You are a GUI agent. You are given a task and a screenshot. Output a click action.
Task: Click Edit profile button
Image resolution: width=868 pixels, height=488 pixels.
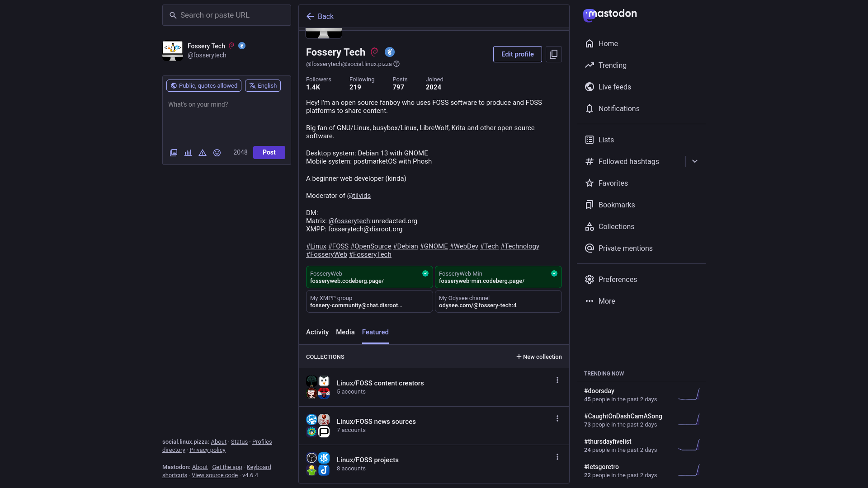517,54
